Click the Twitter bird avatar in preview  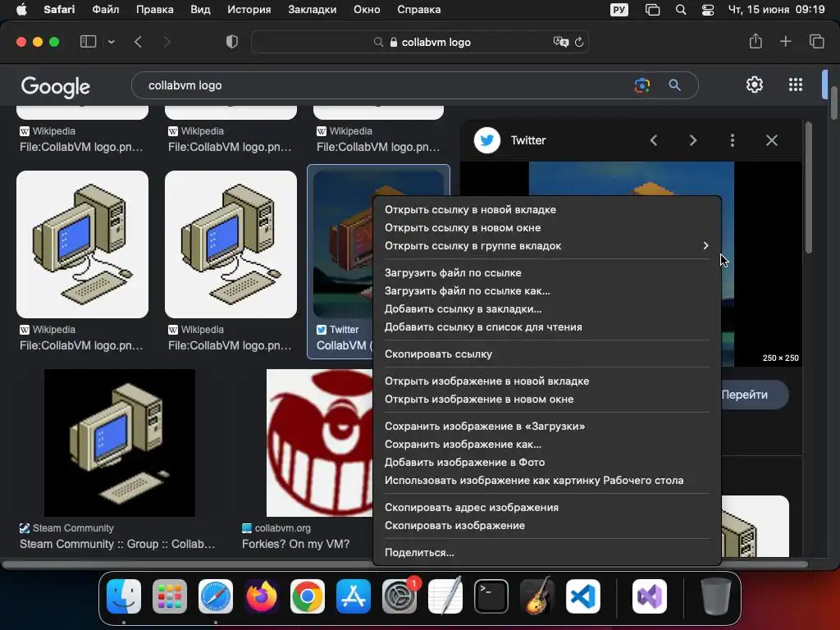(487, 140)
